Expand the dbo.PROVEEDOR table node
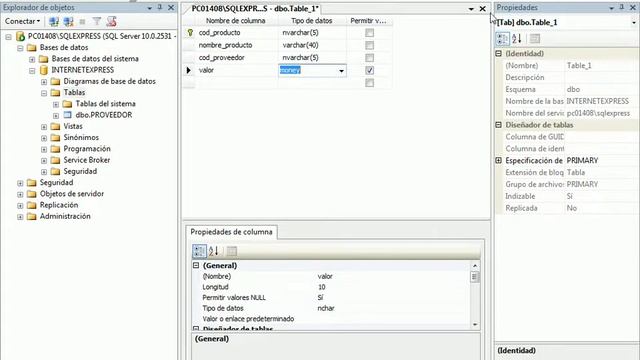The width and height of the screenshot is (640, 360). (56, 116)
